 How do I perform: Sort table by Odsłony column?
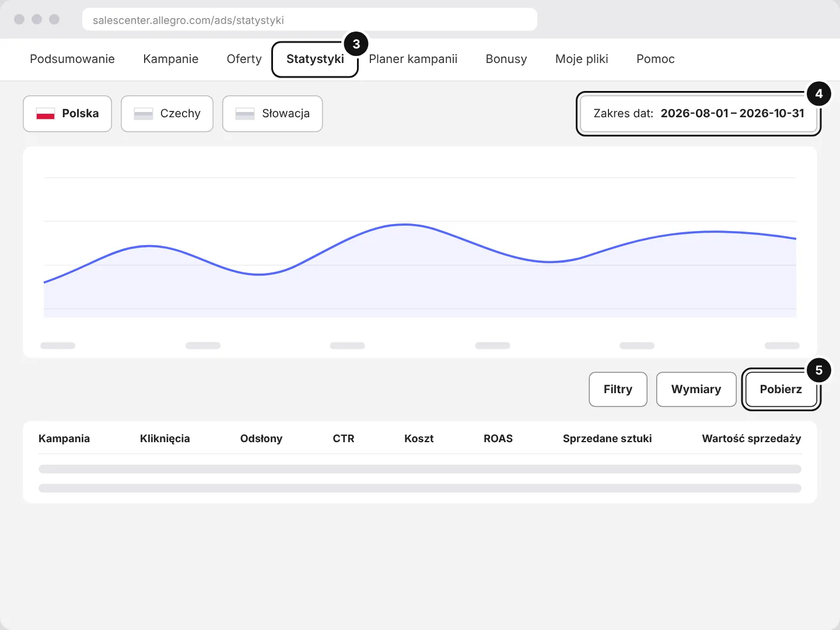coord(261,439)
